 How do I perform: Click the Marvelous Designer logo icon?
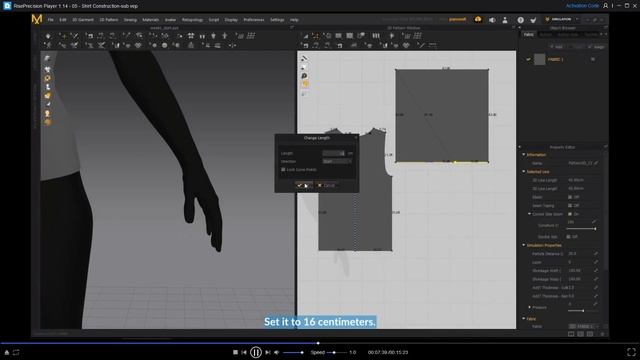[x=37, y=19]
